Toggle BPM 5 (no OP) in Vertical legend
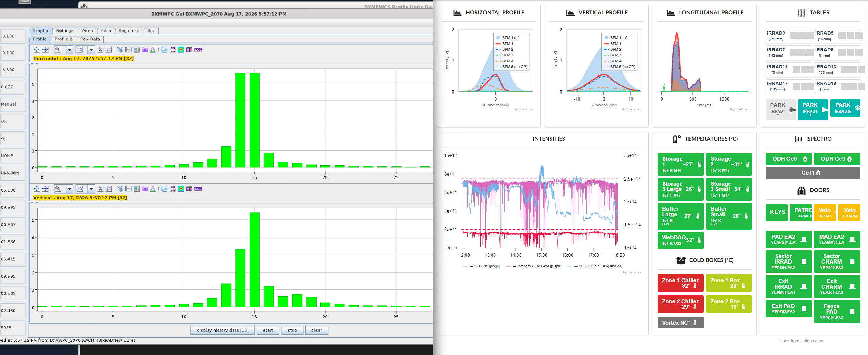The height and width of the screenshot is (355, 868). click(619, 67)
